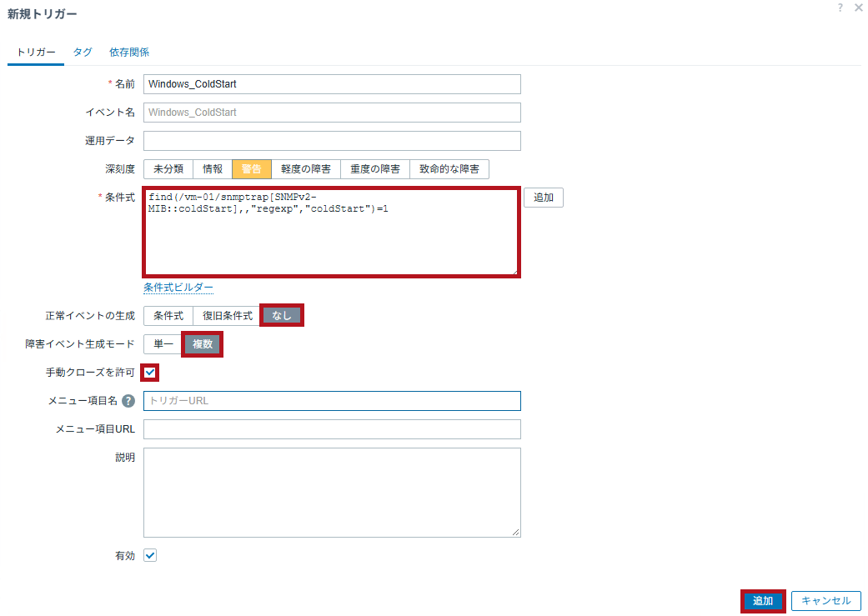
Task: Focus the メニュー項目URL input field
Action: [x=332, y=429]
